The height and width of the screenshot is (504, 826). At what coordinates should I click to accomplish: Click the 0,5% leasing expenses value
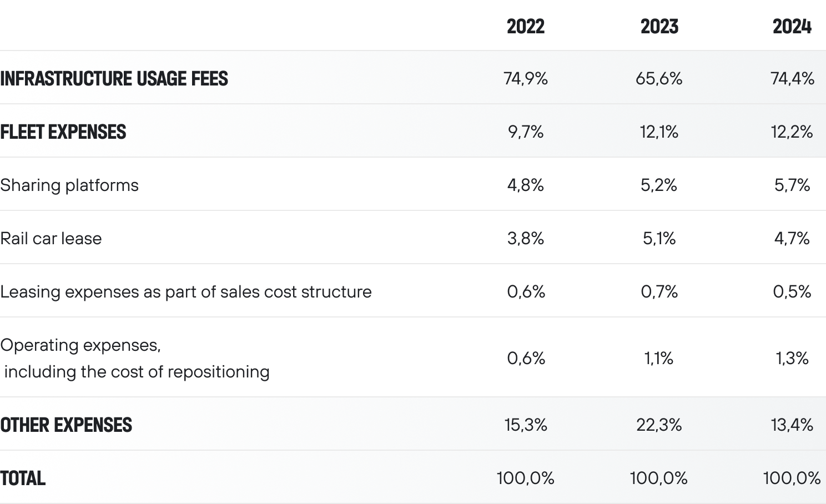point(792,291)
